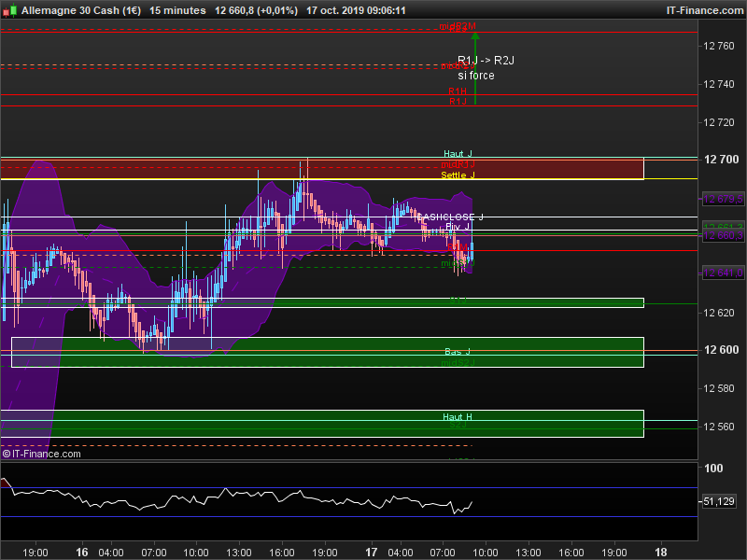Viewport: 747px width, 560px height.
Task: Click the red R1H resistance label
Action: (458, 91)
